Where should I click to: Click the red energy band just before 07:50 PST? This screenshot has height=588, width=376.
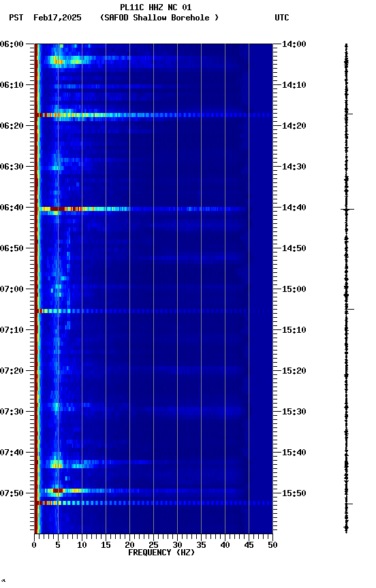click(57, 491)
